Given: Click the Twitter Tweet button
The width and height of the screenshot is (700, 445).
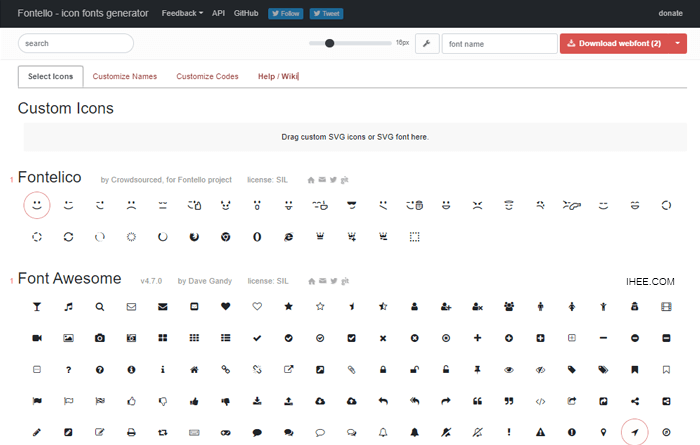Looking at the screenshot, I should (x=326, y=13).
